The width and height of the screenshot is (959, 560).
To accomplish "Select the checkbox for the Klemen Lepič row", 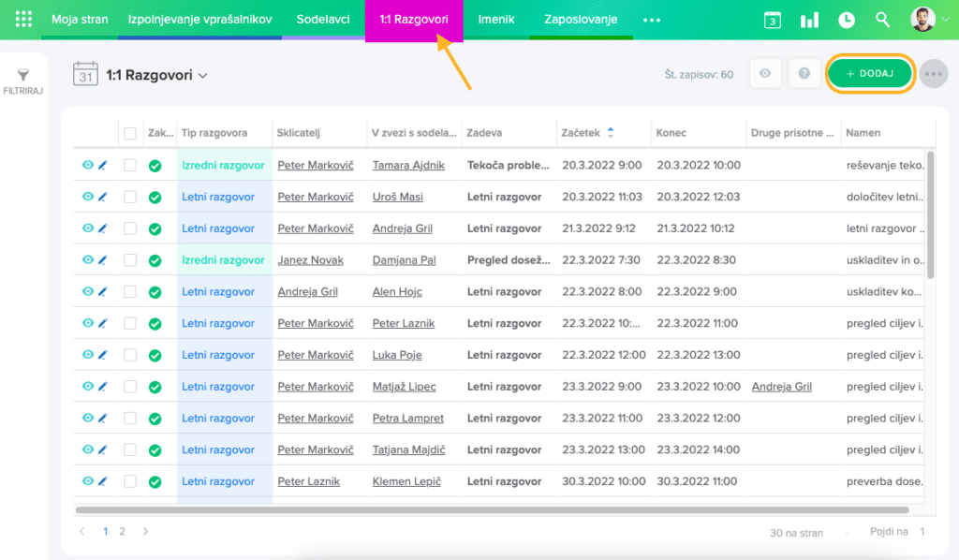I will pyautogui.click(x=130, y=481).
